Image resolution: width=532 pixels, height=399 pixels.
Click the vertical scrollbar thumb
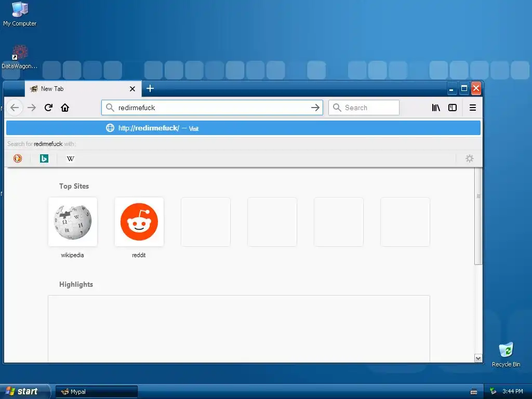478,216
